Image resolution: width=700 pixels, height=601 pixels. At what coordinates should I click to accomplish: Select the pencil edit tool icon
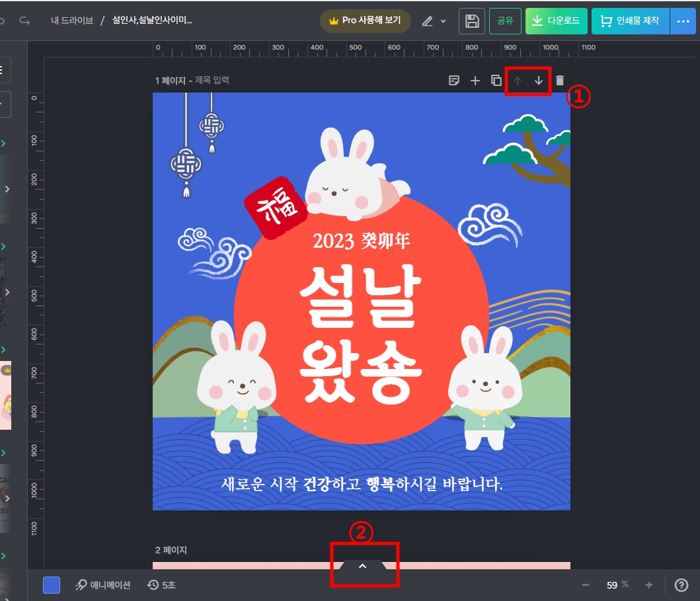(x=427, y=20)
